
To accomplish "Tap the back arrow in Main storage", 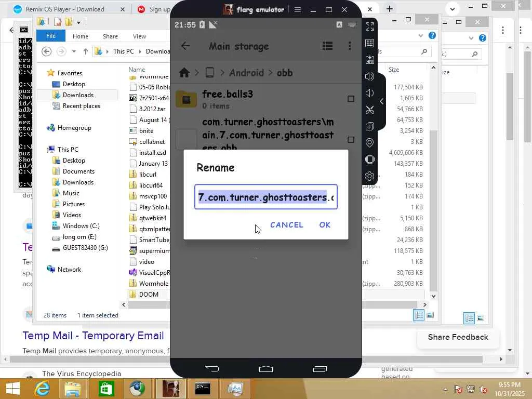I will pyautogui.click(x=185, y=46).
